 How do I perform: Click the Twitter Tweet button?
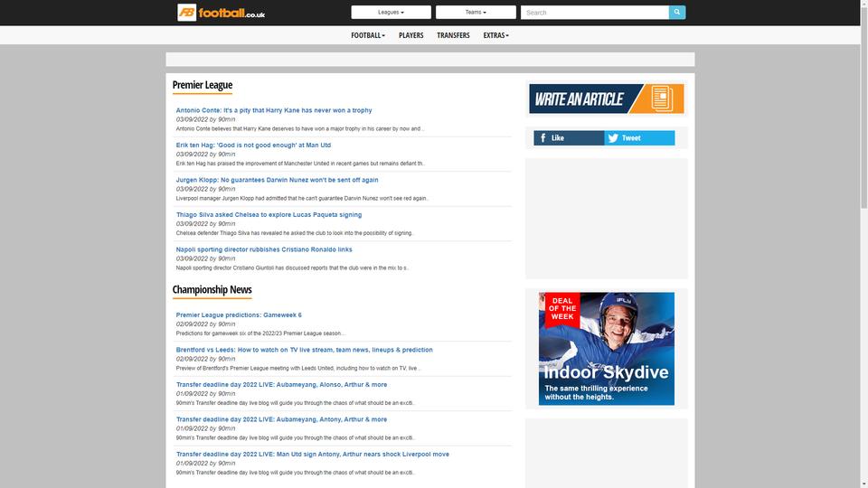tap(639, 137)
